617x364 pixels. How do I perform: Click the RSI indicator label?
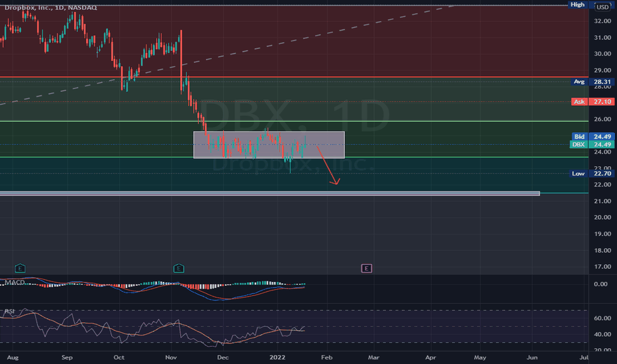point(9,311)
